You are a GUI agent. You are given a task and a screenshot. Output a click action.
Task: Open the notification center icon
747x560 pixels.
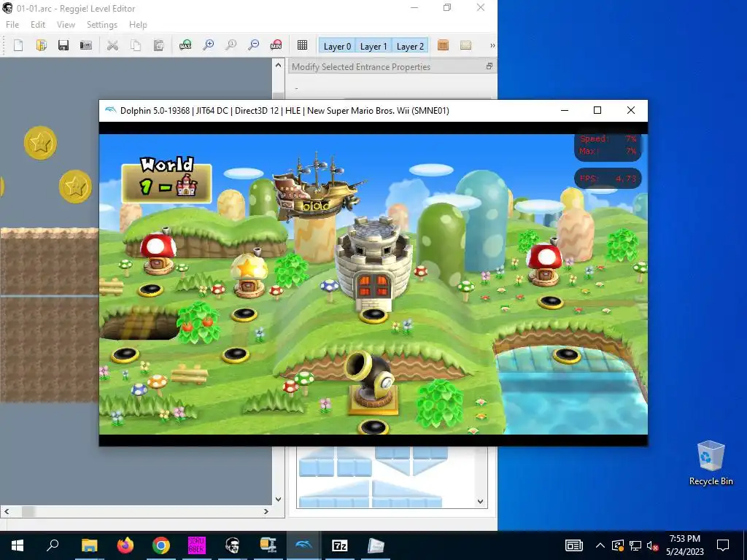723,545
